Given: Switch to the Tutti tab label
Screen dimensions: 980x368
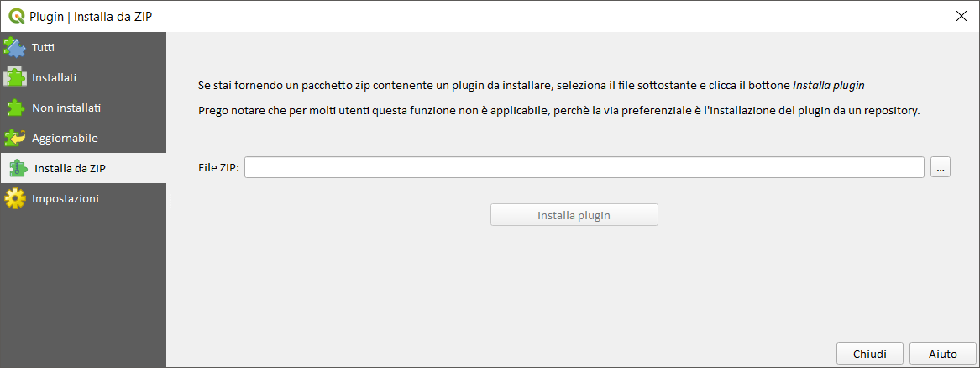Looking at the screenshot, I should pyautogui.click(x=44, y=47).
